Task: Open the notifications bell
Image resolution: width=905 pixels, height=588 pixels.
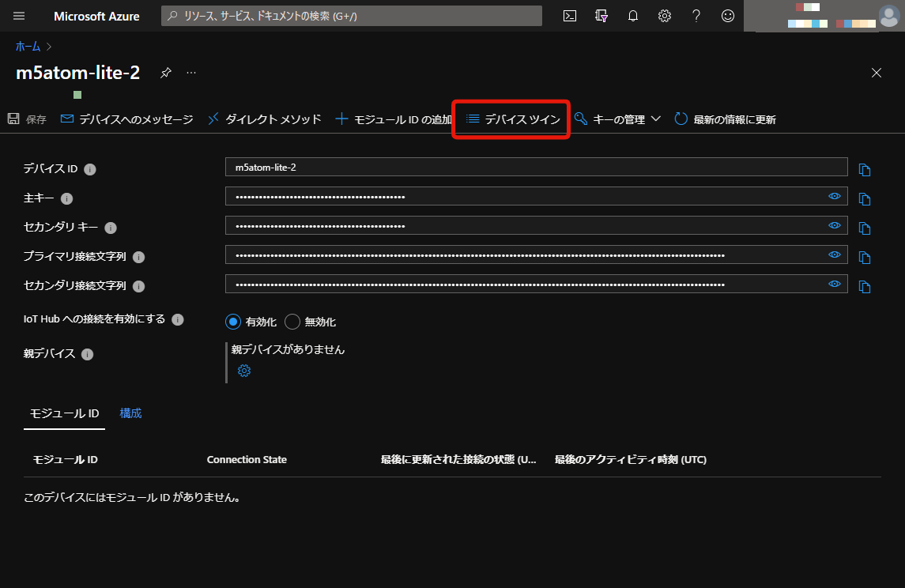Action: (633, 16)
